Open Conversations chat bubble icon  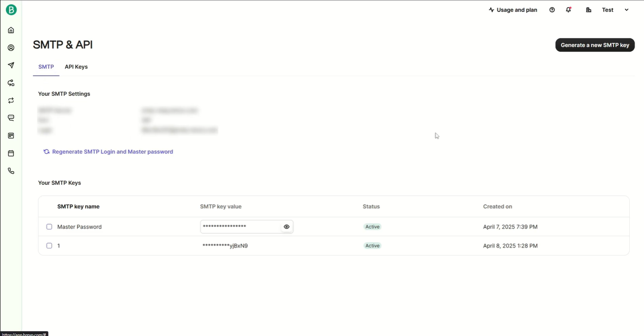click(10, 118)
